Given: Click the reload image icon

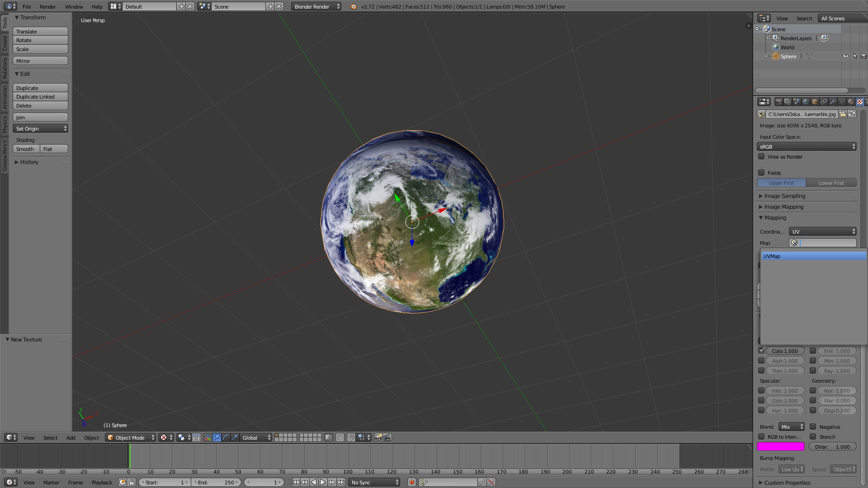Looking at the screenshot, I should point(852,114).
